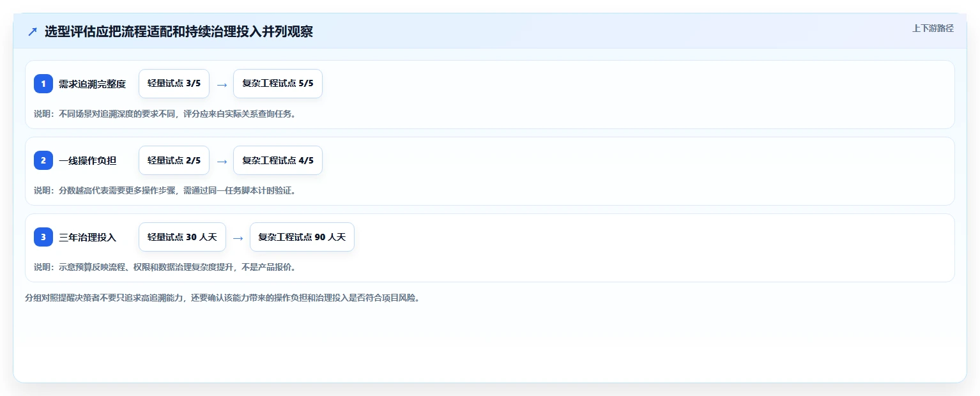Click the arrow between 3/5 and 5/5 chips
This screenshot has height=396, width=980.
click(x=222, y=84)
